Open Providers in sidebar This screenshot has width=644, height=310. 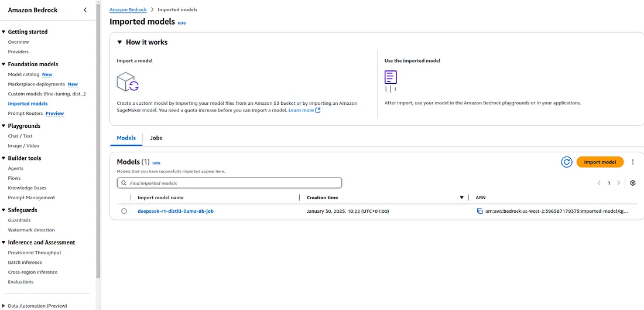click(18, 52)
